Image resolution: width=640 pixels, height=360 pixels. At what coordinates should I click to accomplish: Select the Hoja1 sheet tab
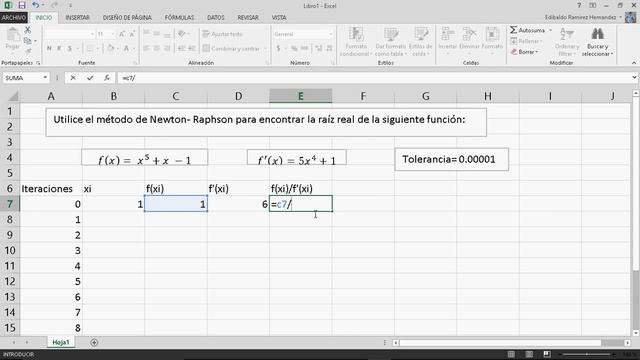[x=61, y=342]
